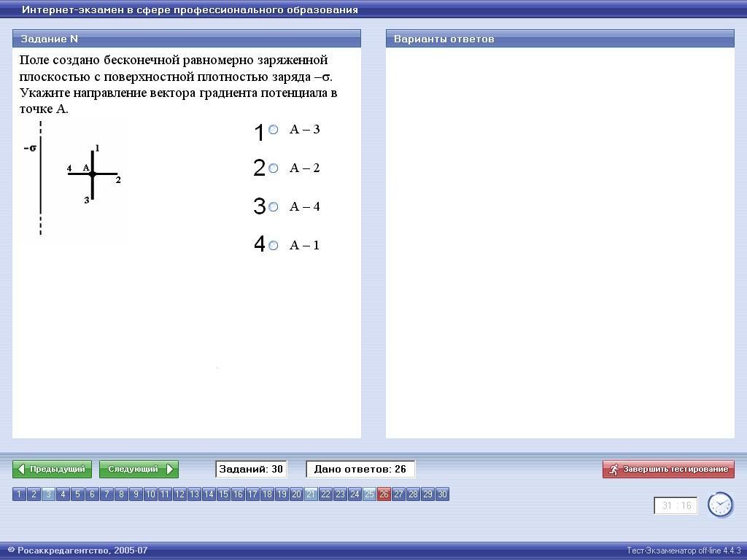Click the Тест-Экзаменатор off-line 4.4.3 version label
This screenshot has height=560, width=747.
pyautogui.click(x=684, y=551)
